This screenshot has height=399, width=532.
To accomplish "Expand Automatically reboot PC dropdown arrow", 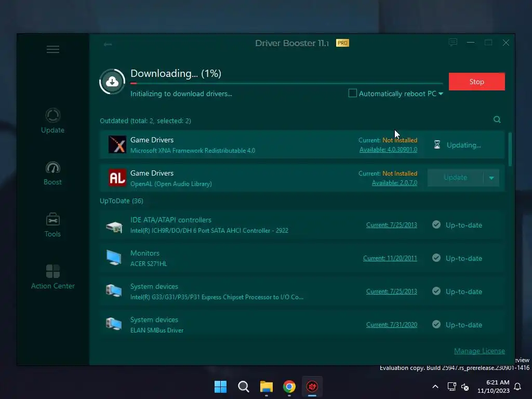I will tap(441, 94).
